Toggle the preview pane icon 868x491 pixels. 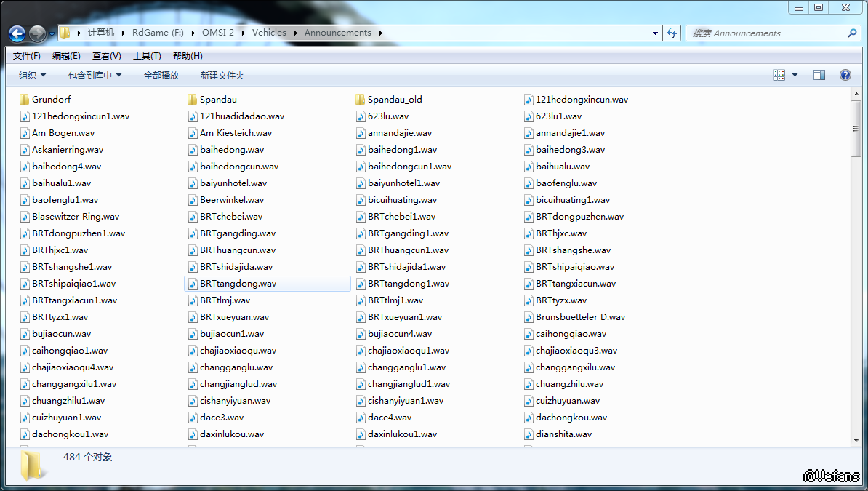(x=819, y=75)
